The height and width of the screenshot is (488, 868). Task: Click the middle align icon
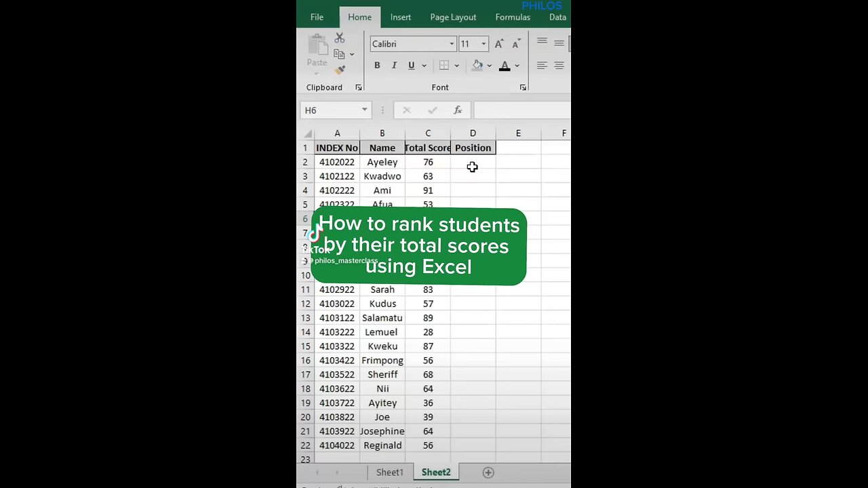559,43
